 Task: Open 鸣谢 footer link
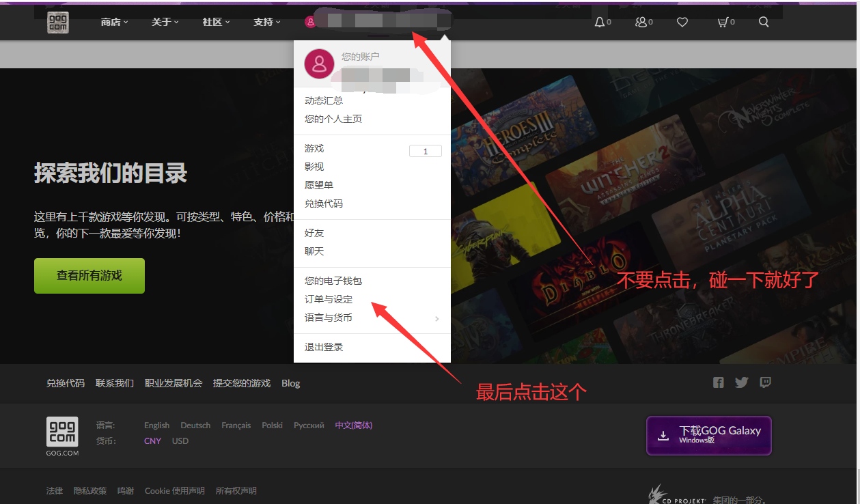pos(126,490)
